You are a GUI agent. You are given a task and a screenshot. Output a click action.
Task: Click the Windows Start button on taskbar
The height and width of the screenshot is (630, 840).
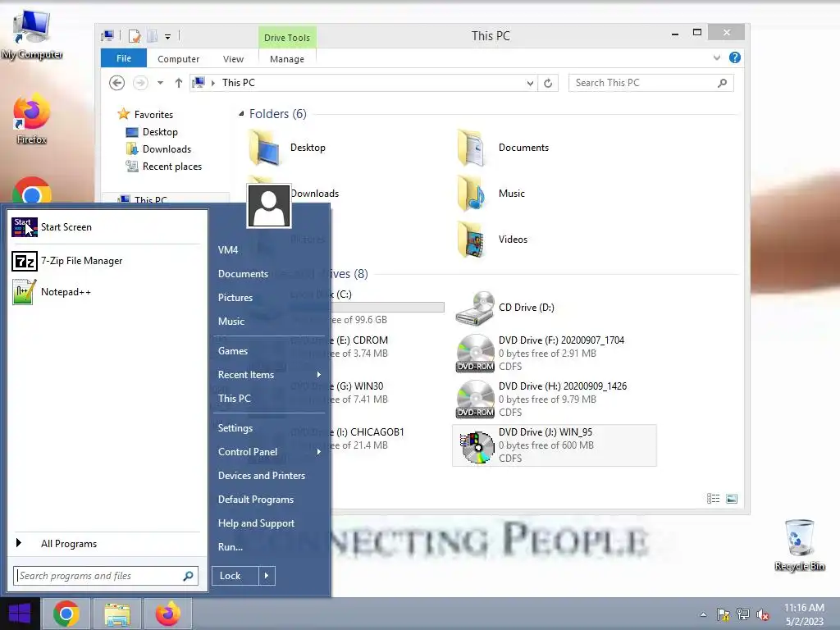click(x=20, y=614)
